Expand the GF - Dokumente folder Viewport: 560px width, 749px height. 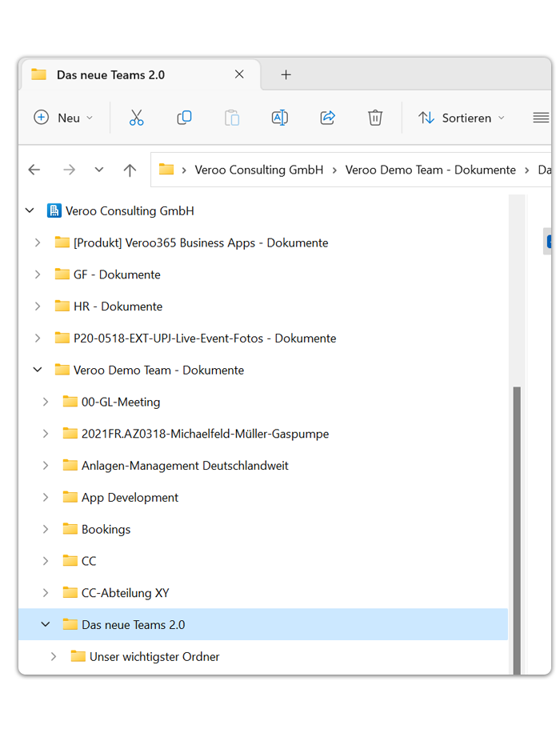(38, 274)
